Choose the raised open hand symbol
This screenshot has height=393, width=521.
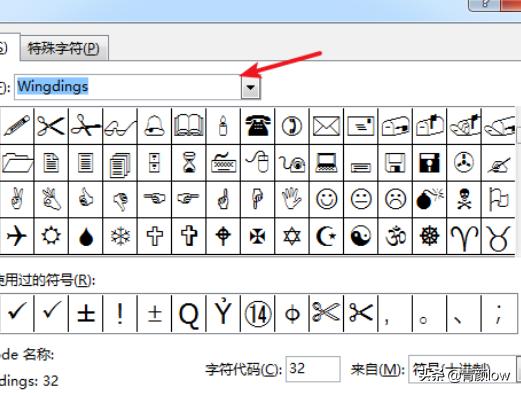292,199
